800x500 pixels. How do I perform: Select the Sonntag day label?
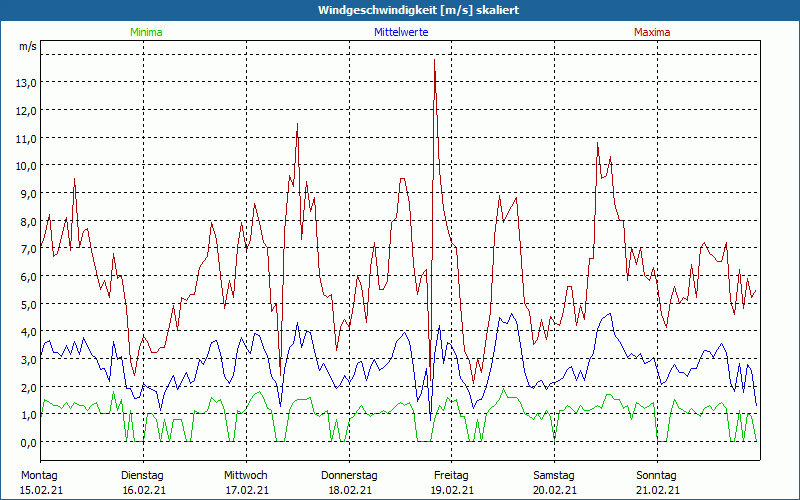click(656, 475)
